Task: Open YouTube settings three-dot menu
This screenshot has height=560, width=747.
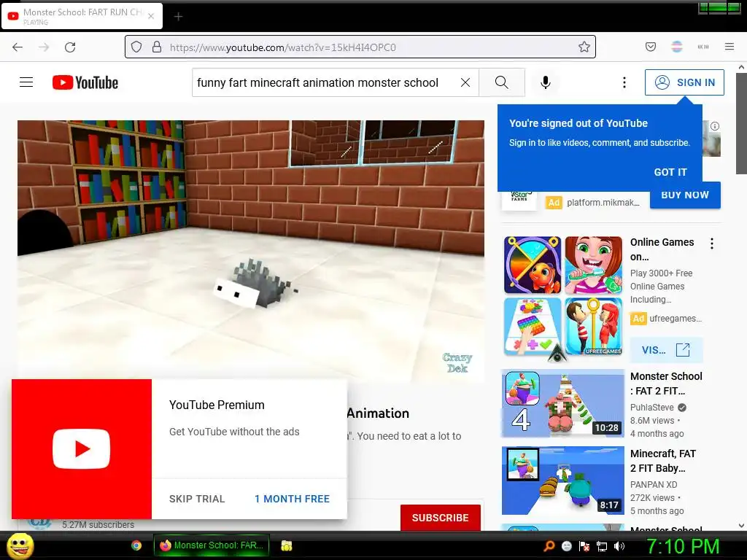Action: [624, 82]
